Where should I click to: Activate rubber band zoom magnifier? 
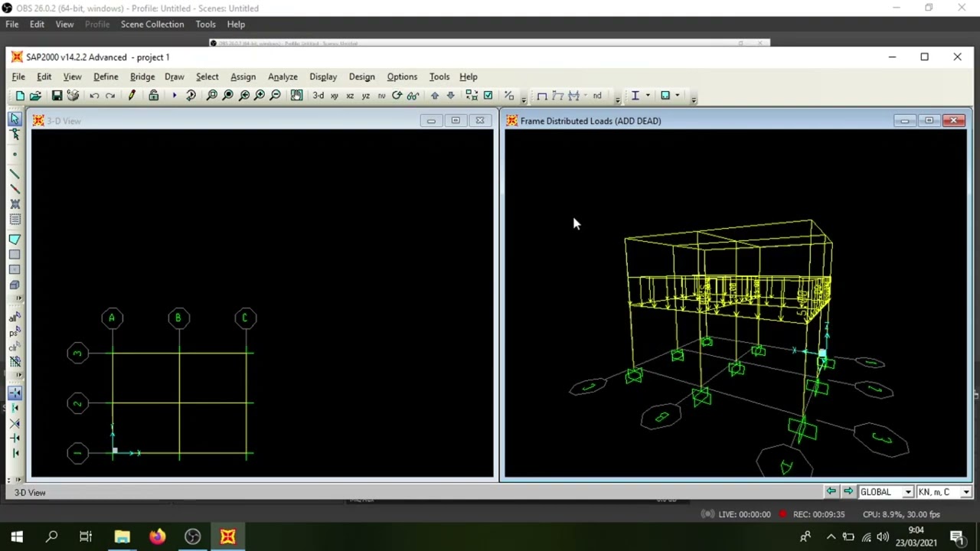(212, 96)
